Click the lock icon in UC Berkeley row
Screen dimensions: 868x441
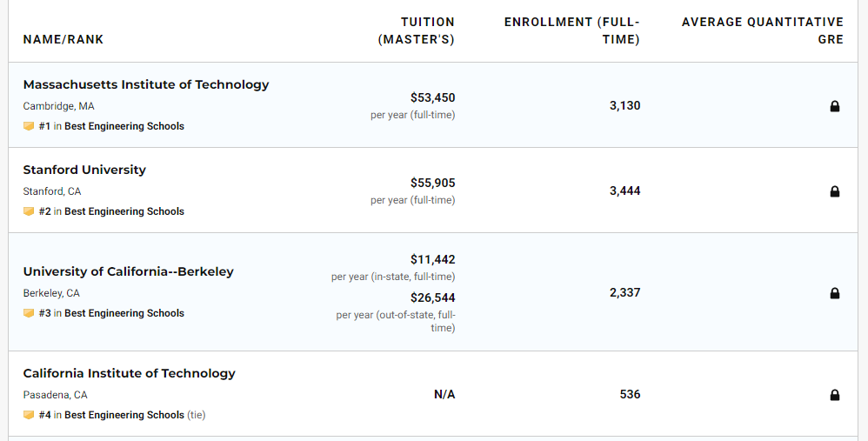[835, 293]
